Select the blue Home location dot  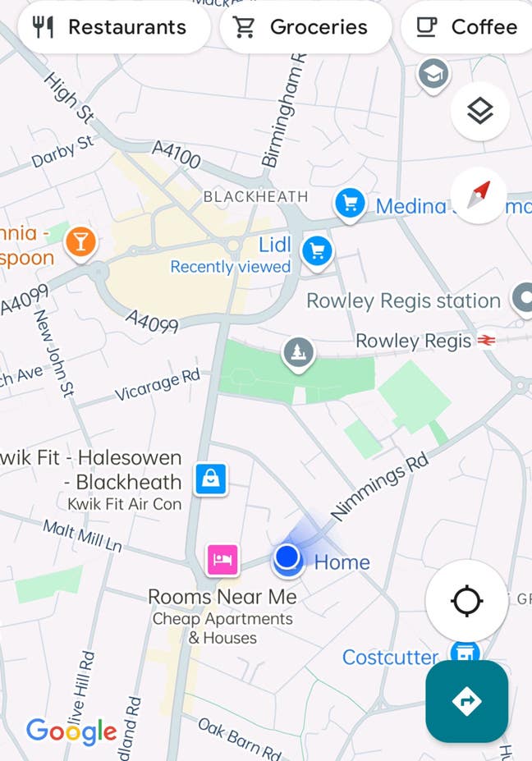pyautogui.click(x=287, y=557)
